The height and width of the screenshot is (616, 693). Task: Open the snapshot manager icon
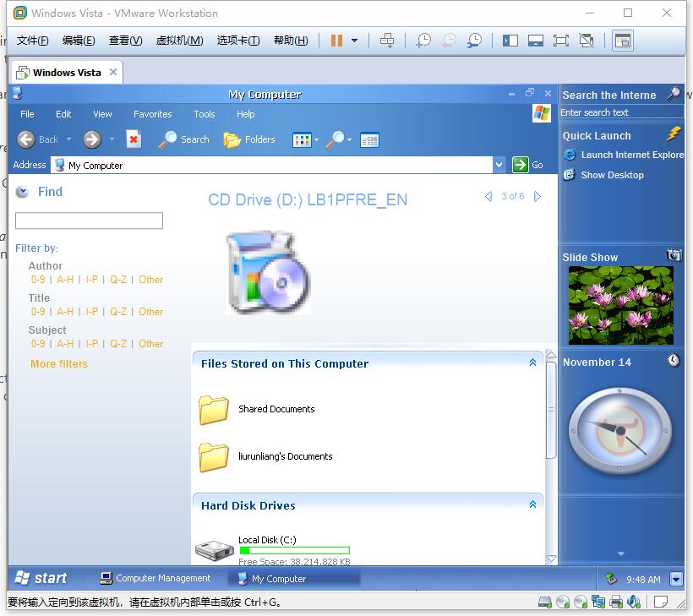[475, 41]
